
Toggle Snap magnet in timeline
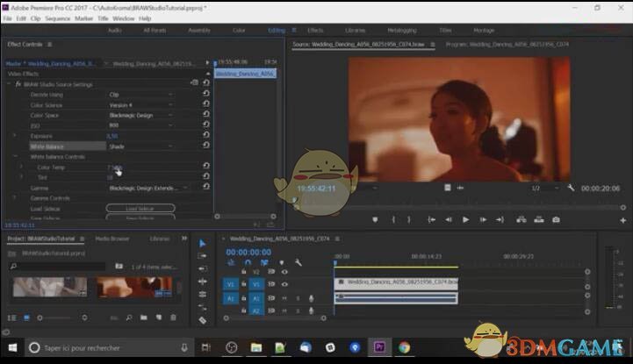pyautogui.click(x=248, y=263)
